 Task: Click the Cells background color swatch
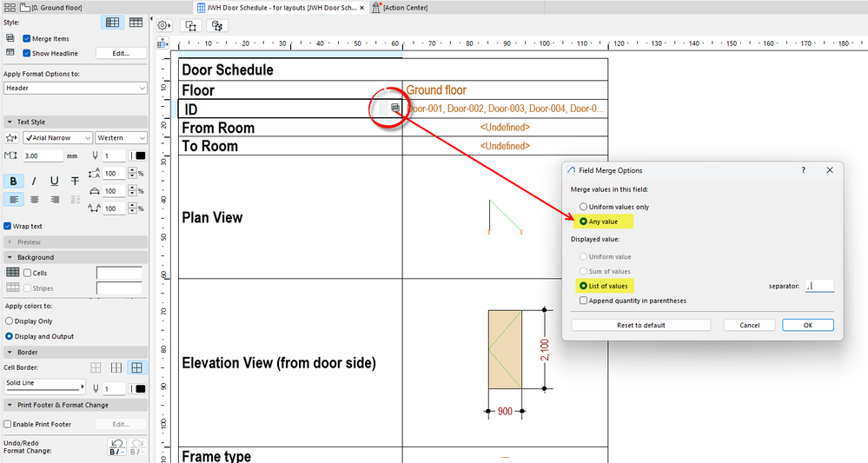click(120, 273)
